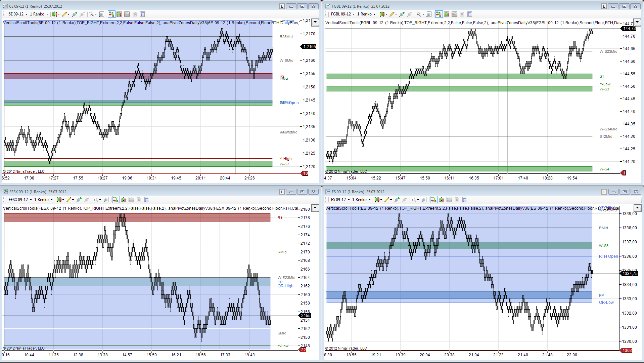Screen dimensions: 644x363
Task: Open chart Properties in the FGBL window
Action: click(x=470, y=14)
